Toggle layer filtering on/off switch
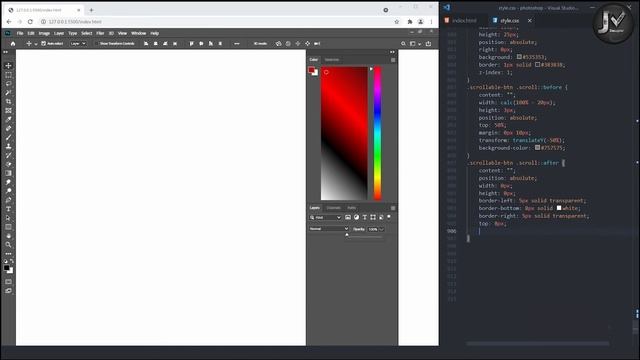 click(389, 217)
